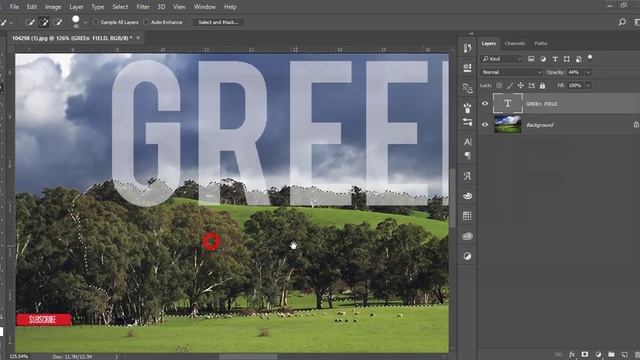Select the GREEn FIELD layer thumbnail
Screen dimensions: 640x360
pos(508,104)
